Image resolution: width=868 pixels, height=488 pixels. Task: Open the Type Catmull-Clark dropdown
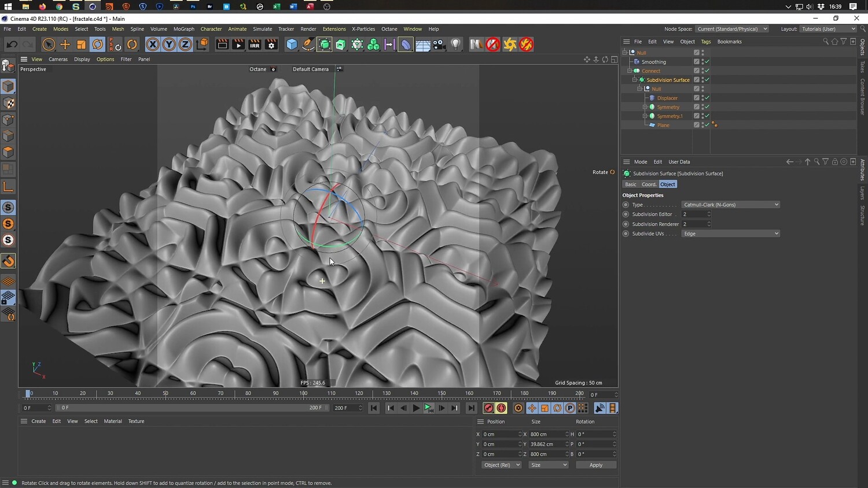(x=730, y=205)
